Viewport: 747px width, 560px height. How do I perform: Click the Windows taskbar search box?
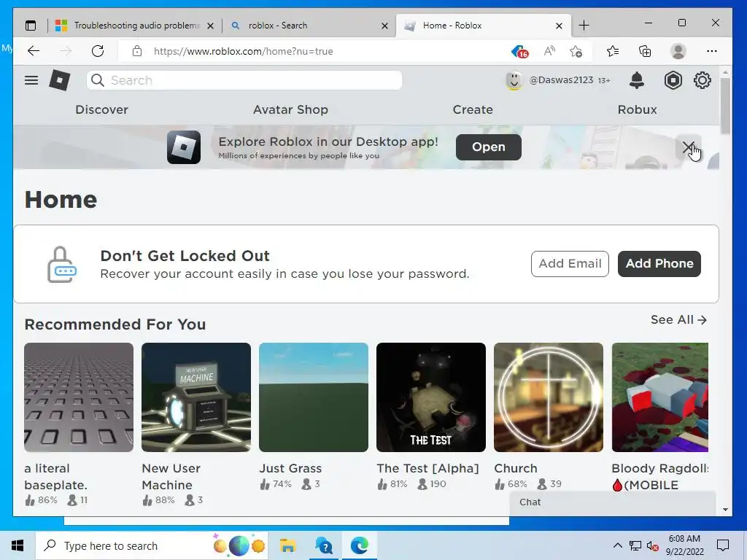[152, 545]
